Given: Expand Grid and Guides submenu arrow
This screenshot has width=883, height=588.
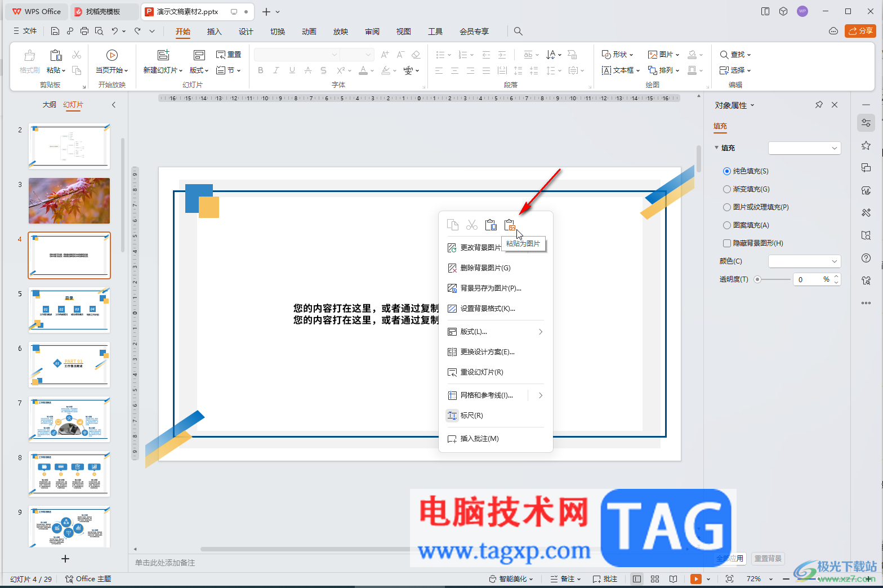Looking at the screenshot, I should pos(541,395).
